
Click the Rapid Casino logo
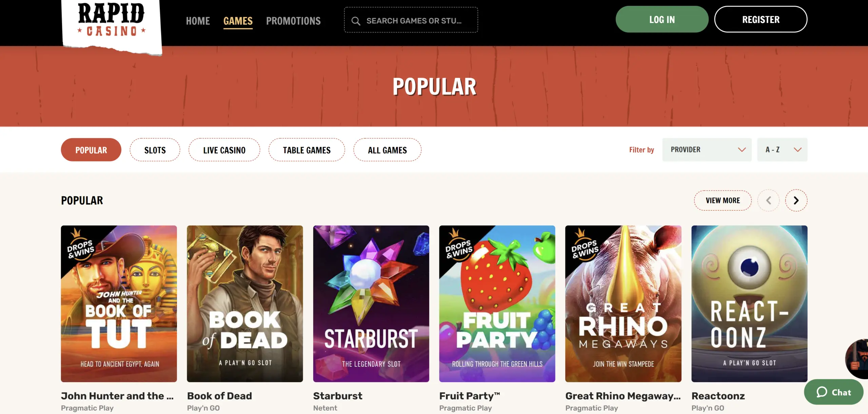click(x=112, y=24)
